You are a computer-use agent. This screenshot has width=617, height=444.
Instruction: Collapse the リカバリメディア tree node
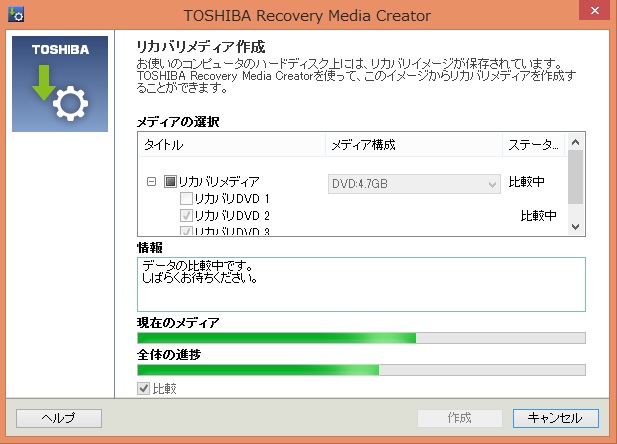152,183
